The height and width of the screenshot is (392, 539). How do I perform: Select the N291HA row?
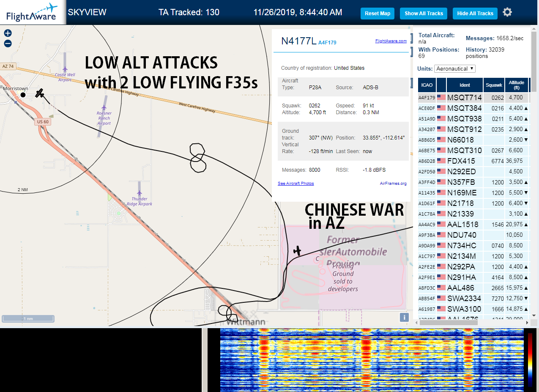(473, 277)
